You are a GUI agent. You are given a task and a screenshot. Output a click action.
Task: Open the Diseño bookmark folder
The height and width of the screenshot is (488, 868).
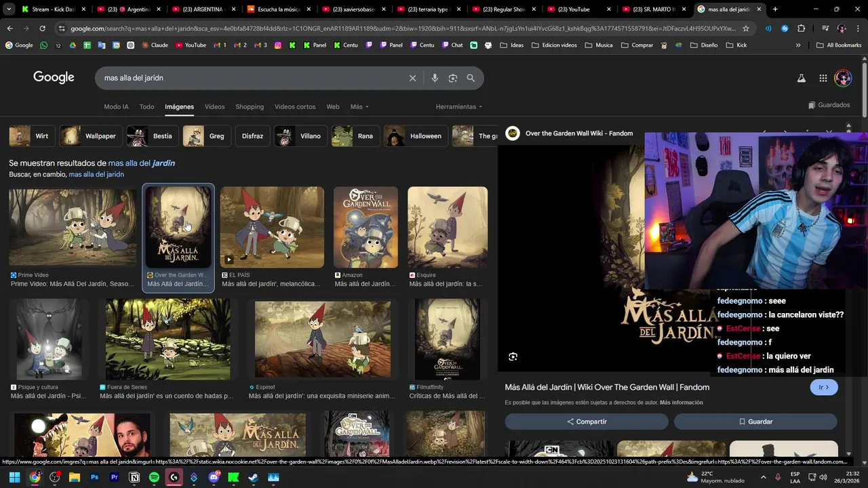tap(703, 45)
